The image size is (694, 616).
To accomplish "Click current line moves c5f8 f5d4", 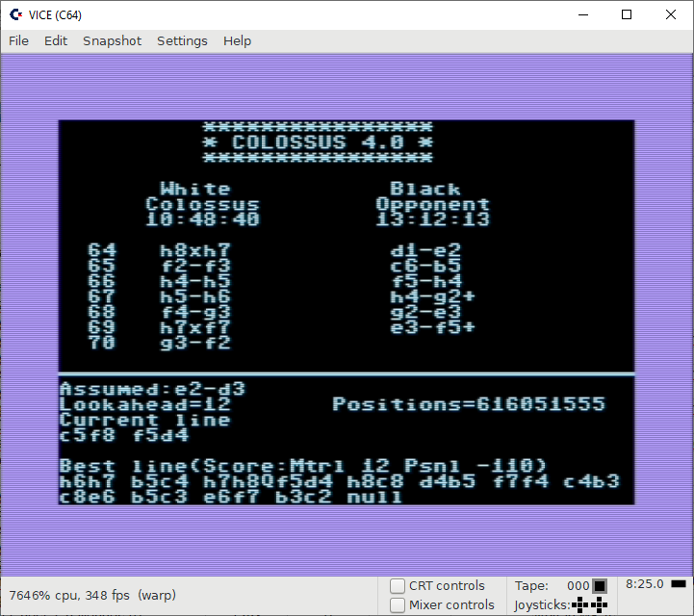I will pyautogui.click(x=124, y=435).
